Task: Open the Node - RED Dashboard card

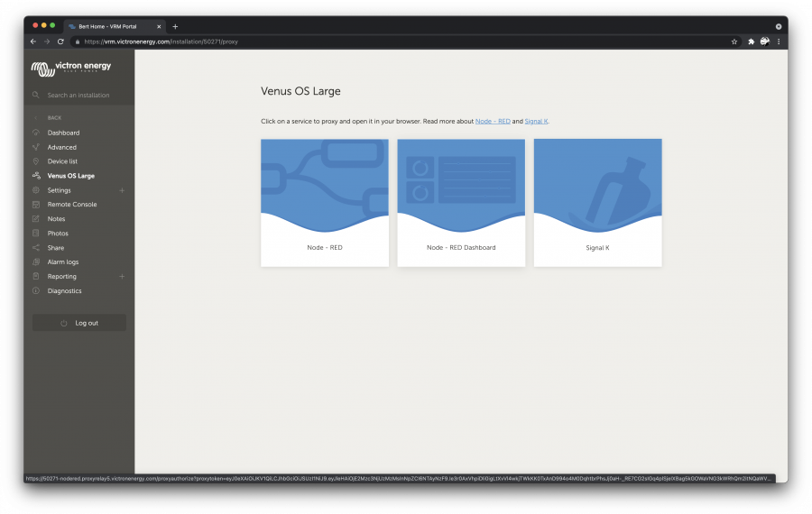Action: point(461,203)
